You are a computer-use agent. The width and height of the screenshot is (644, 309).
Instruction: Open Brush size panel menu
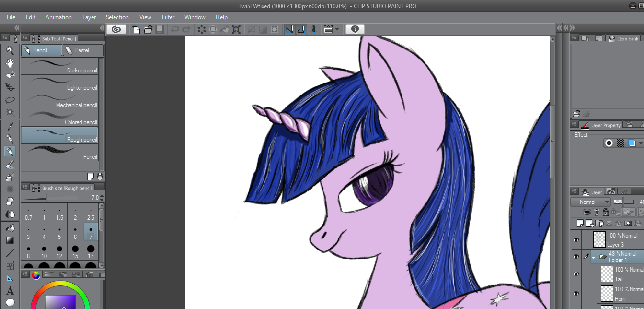(x=24, y=188)
